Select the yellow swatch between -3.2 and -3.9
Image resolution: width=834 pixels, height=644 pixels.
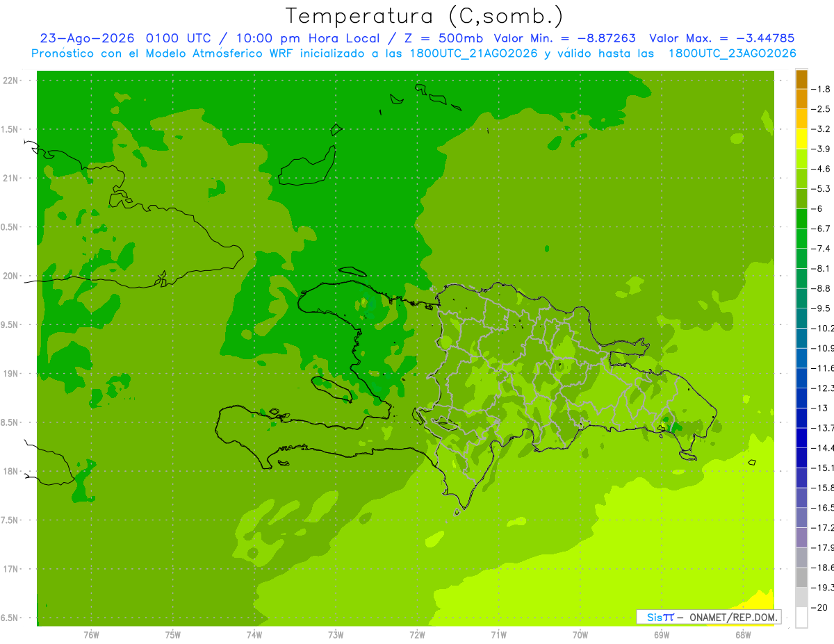[x=801, y=139]
